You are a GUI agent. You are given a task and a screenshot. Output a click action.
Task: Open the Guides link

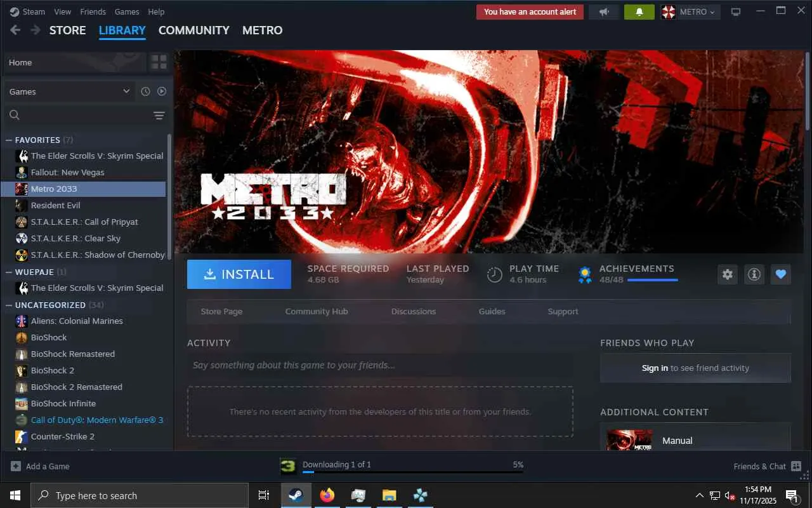coord(492,312)
